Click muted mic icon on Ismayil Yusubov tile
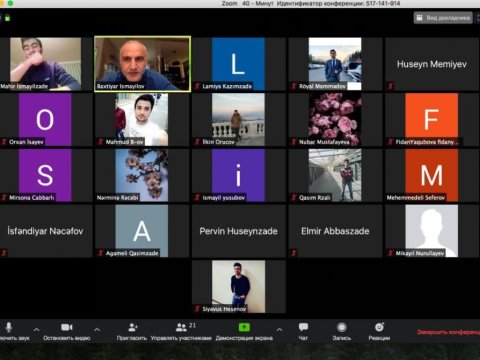Viewport: 480px width, 360px height. point(197,198)
